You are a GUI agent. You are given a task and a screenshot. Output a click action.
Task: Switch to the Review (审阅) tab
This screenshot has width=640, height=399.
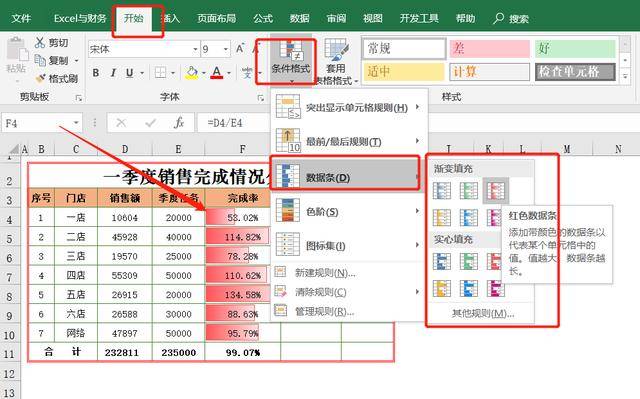point(336,18)
